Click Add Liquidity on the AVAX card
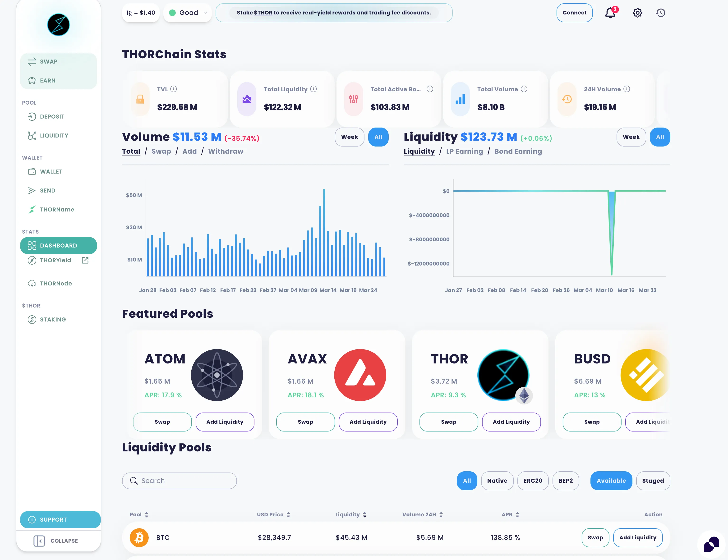Screen dimensions: 728x560 tap(368, 422)
